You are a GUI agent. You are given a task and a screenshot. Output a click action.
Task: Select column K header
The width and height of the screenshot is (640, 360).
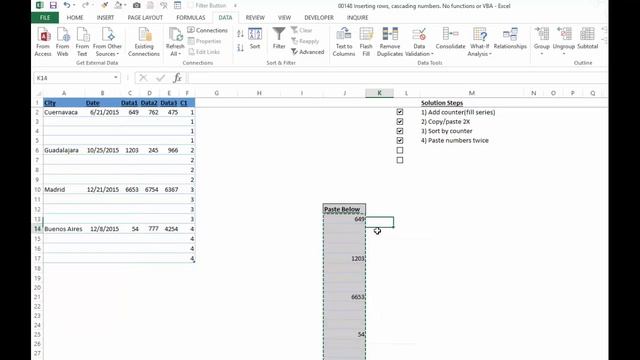pos(379,93)
